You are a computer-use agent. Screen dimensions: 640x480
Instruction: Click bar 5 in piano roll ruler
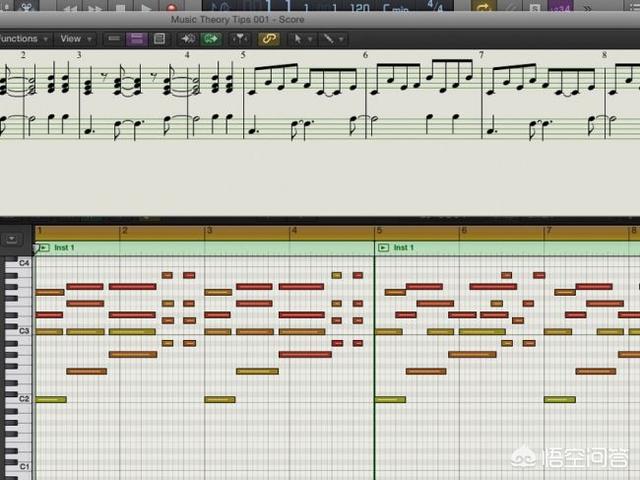pos(381,232)
